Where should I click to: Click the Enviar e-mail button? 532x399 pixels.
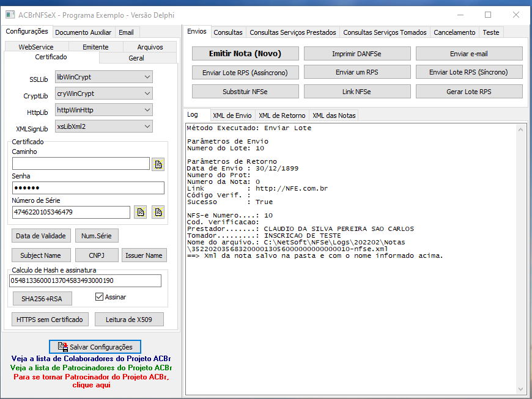pos(469,54)
